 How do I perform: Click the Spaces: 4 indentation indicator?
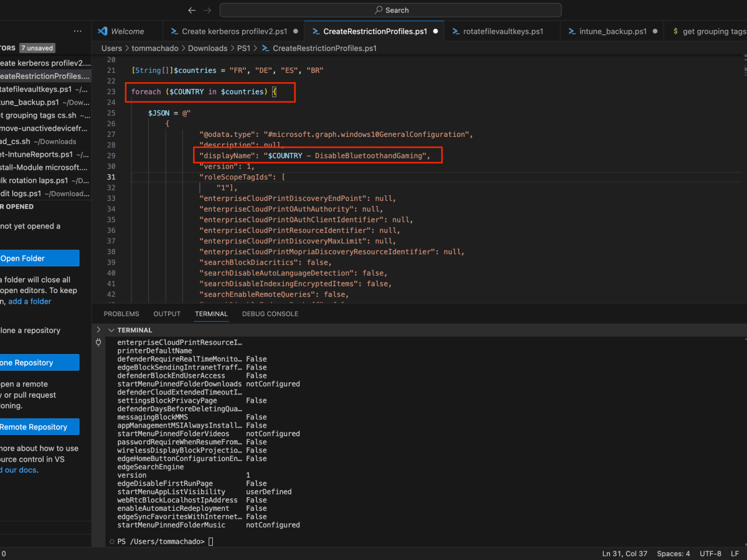pos(673,553)
